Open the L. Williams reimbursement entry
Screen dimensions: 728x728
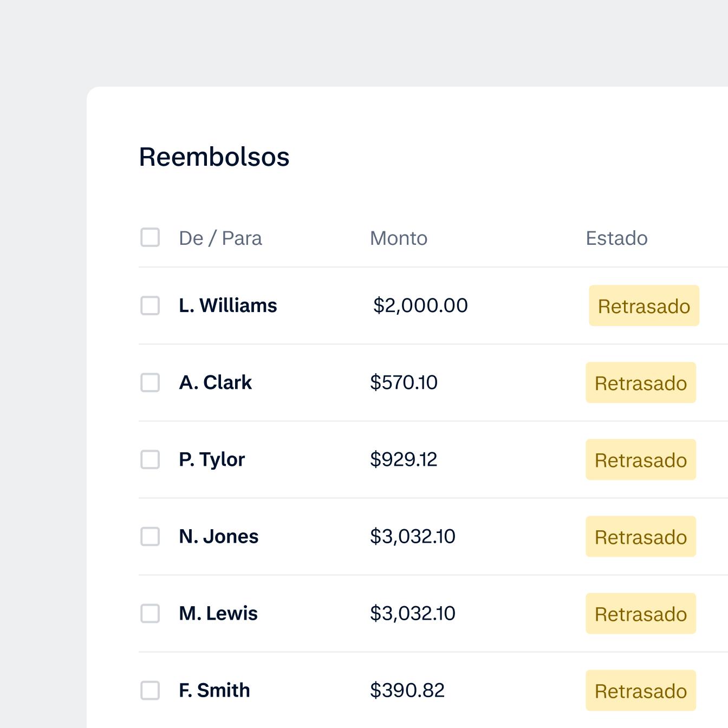point(228,305)
